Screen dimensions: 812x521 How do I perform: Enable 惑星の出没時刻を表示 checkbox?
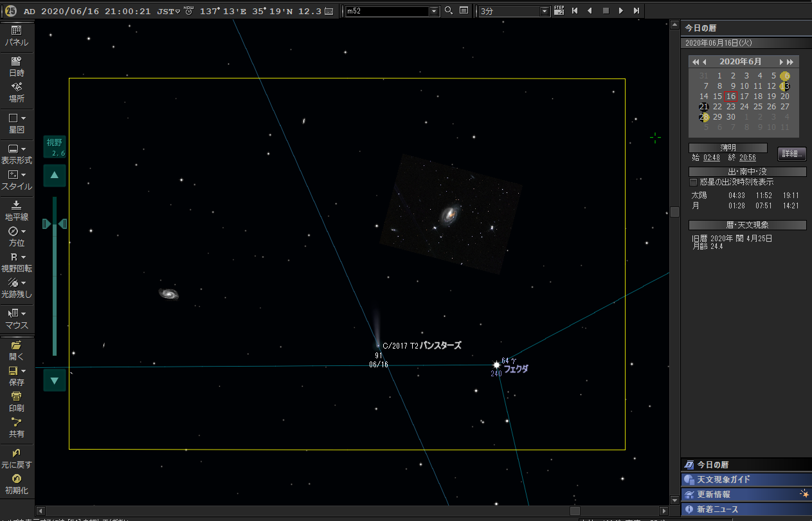tap(693, 182)
